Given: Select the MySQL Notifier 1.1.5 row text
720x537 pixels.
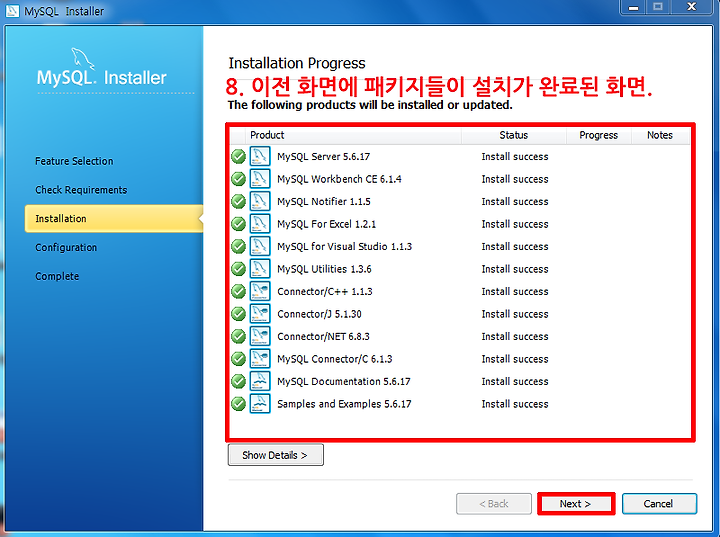Looking at the screenshot, I should point(324,202).
